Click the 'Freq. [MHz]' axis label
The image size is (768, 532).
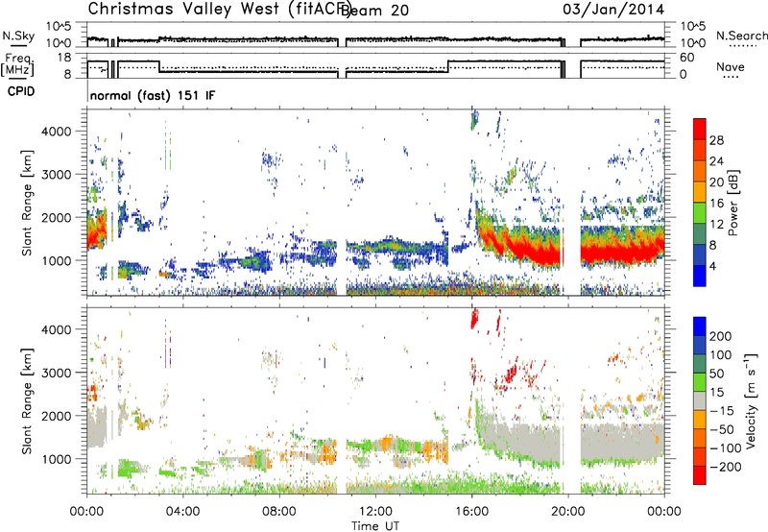(x=17, y=64)
